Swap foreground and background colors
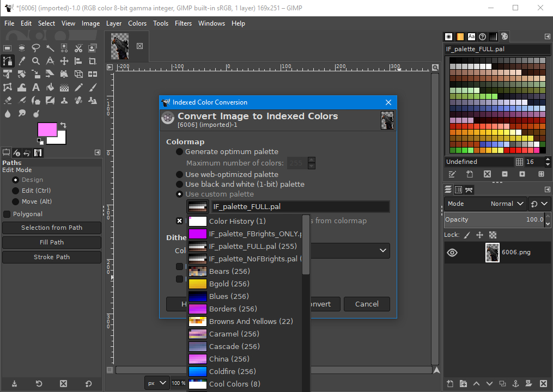This screenshot has width=553, height=392. click(63, 125)
